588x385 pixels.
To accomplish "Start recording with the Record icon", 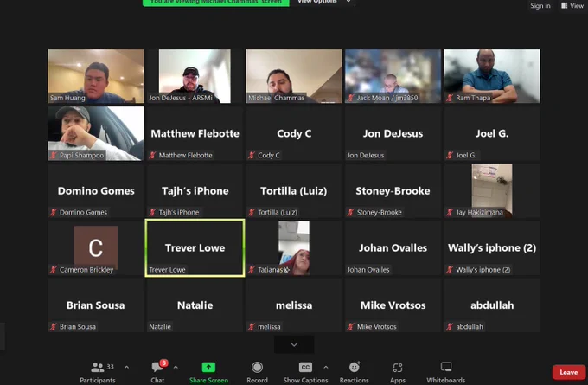I will [x=258, y=367].
